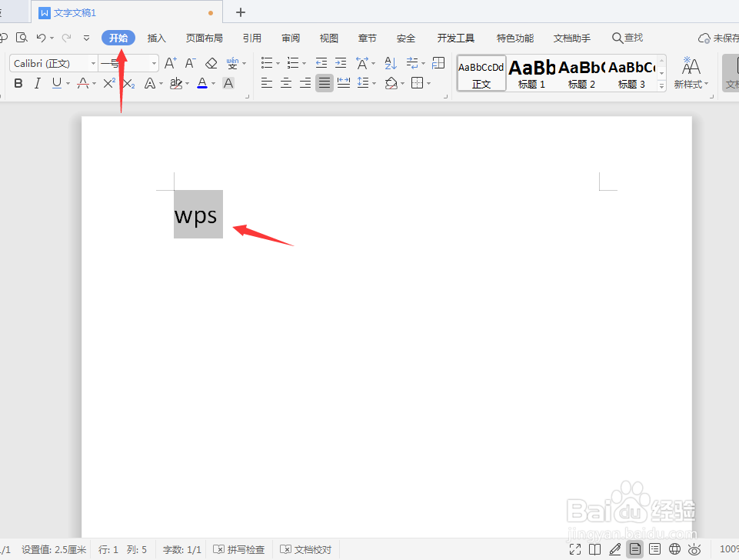Show or hide paragraph marks
This screenshot has width=739, height=560.
click(x=412, y=63)
